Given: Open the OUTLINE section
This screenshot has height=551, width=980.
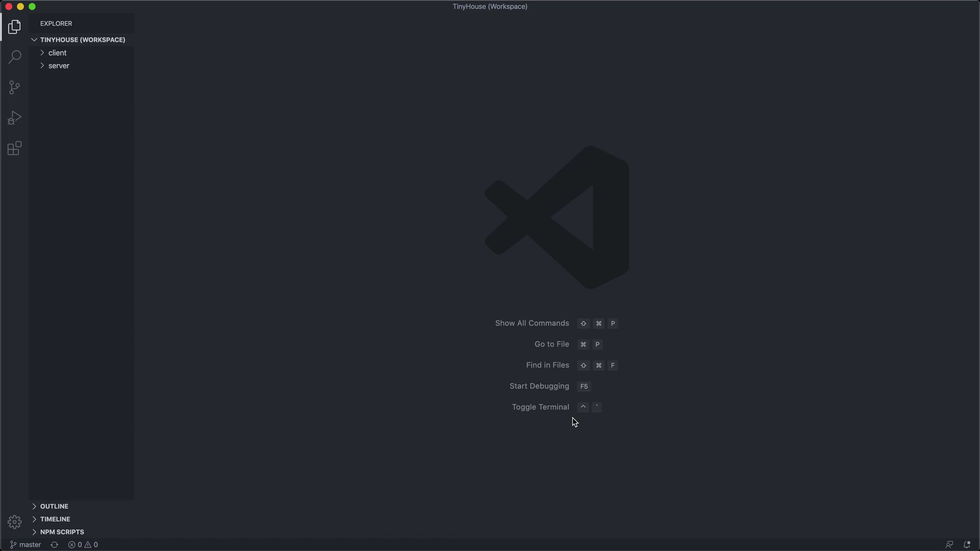Looking at the screenshot, I should click(54, 506).
